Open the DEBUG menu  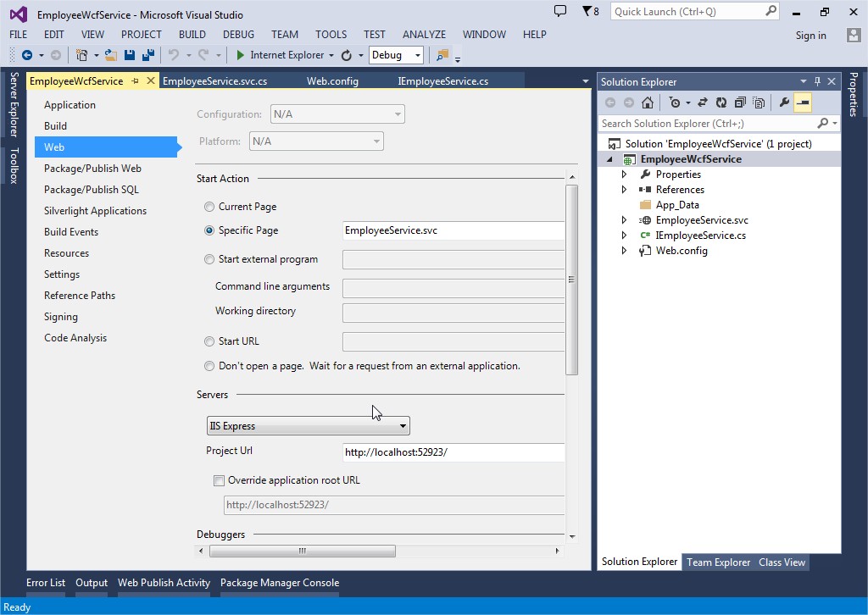238,35
